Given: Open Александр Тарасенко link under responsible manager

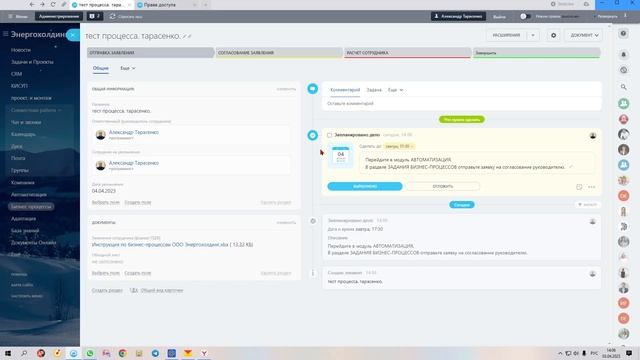Looking at the screenshot, I should pos(134,132).
